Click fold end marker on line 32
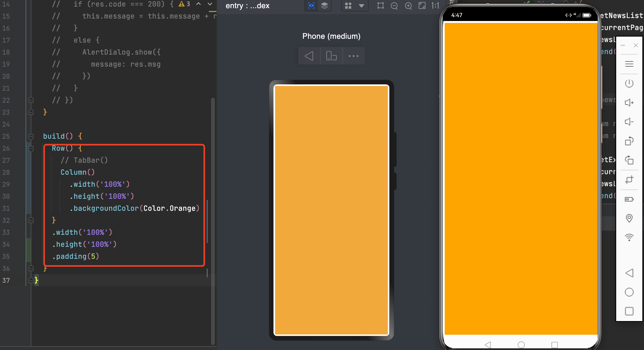This screenshot has height=350, width=644. pos(31,220)
